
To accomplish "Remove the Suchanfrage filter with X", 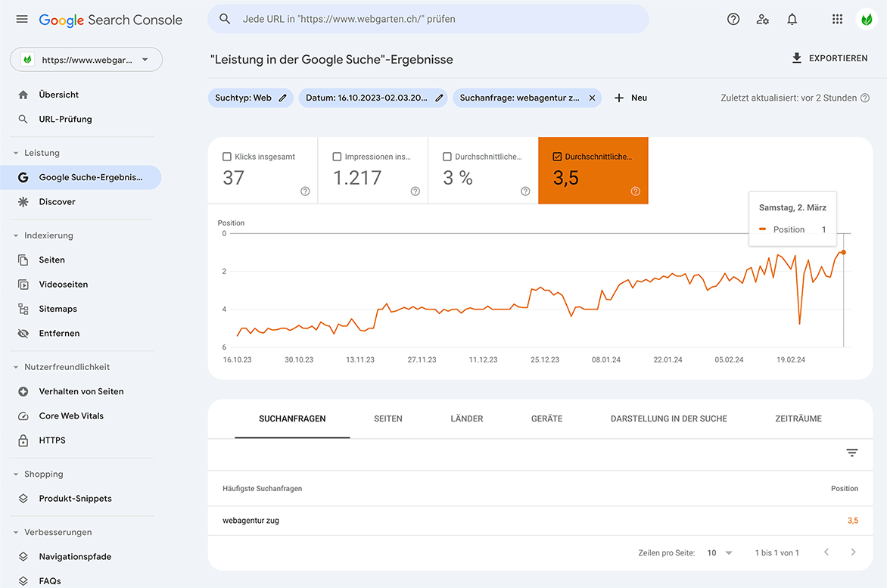I will coord(592,98).
